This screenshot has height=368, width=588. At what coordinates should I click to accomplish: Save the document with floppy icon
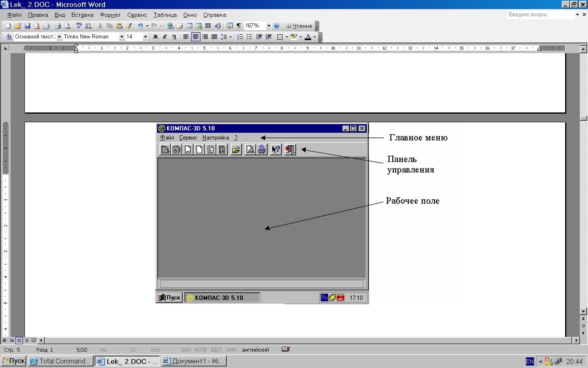(x=27, y=26)
